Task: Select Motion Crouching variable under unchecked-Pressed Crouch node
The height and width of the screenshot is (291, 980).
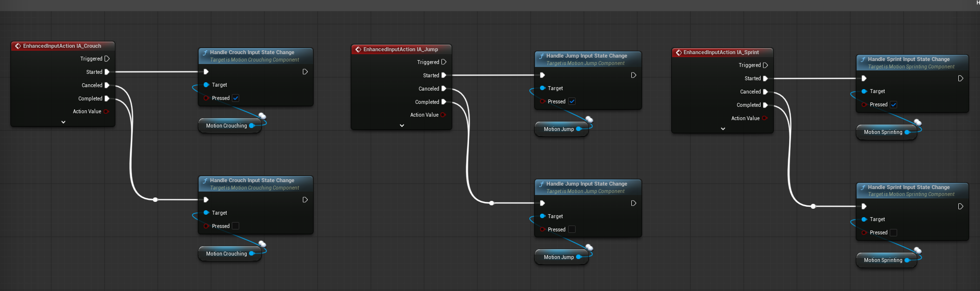Action: 230,254
